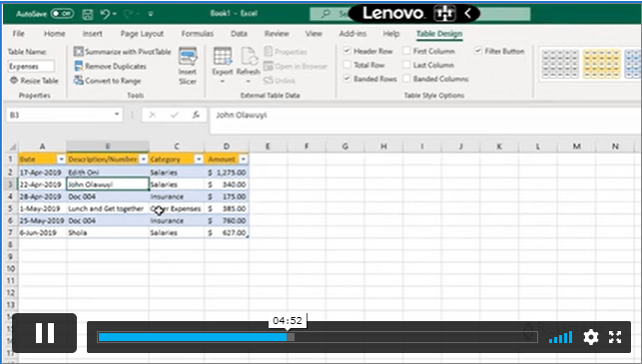Click Resize Table
Screen dimensions: 642x364
click(x=34, y=81)
